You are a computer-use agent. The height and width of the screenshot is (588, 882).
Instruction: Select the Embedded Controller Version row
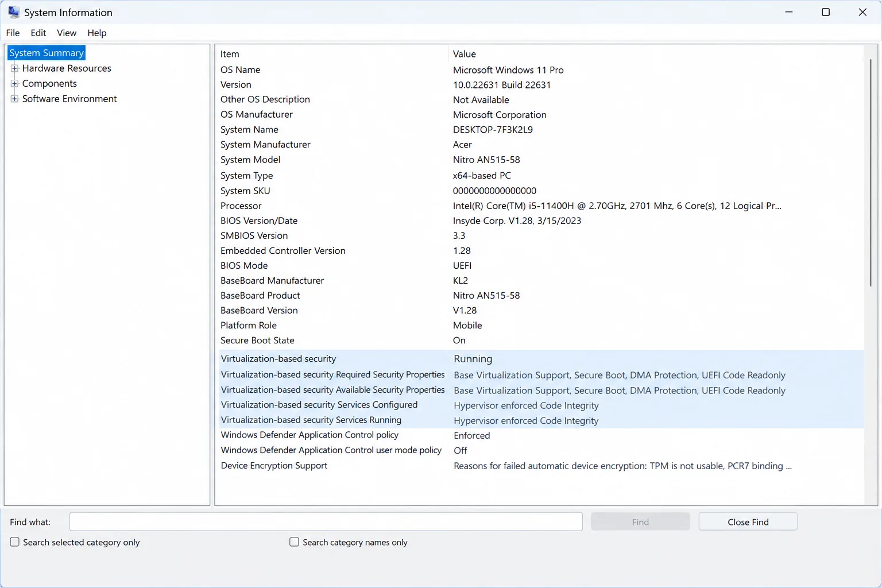(541, 250)
